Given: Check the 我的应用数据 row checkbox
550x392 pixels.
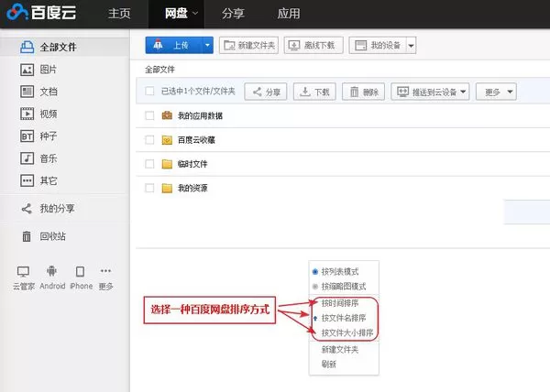Looking at the screenshot, I should tap(149, 115).
